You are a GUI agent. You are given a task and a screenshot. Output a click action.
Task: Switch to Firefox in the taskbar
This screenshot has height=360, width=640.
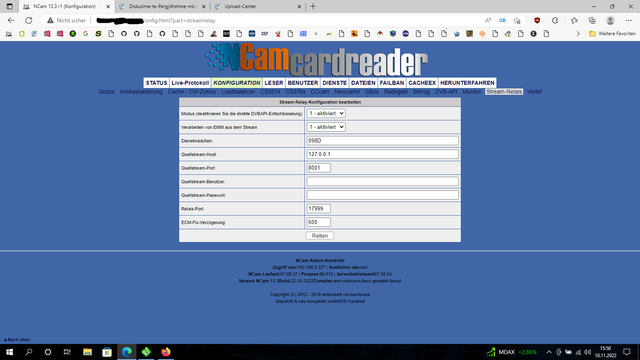pyautogui.click(x=166, y=352)
